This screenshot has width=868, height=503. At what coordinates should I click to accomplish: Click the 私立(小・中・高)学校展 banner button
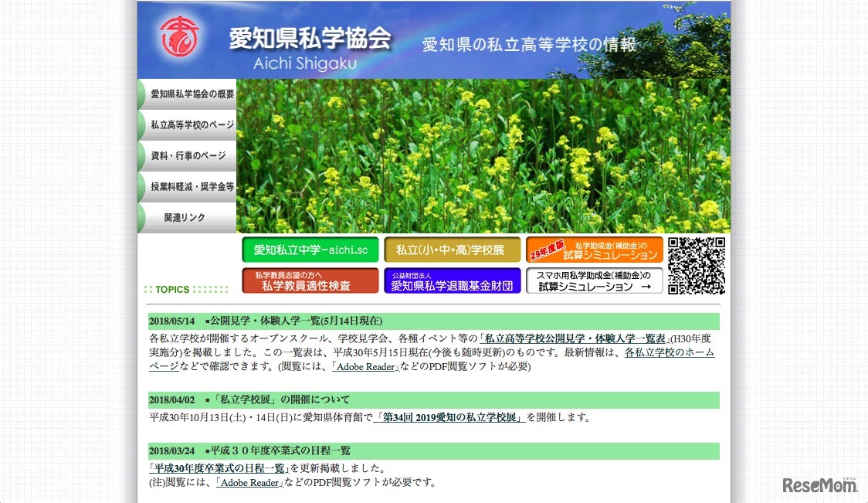pos(453,250)
